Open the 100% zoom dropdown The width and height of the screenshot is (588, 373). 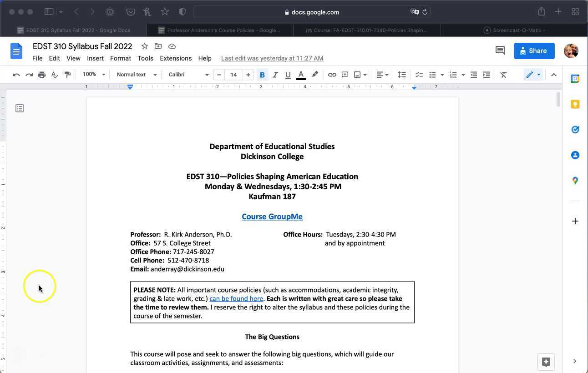coord(93,74)
